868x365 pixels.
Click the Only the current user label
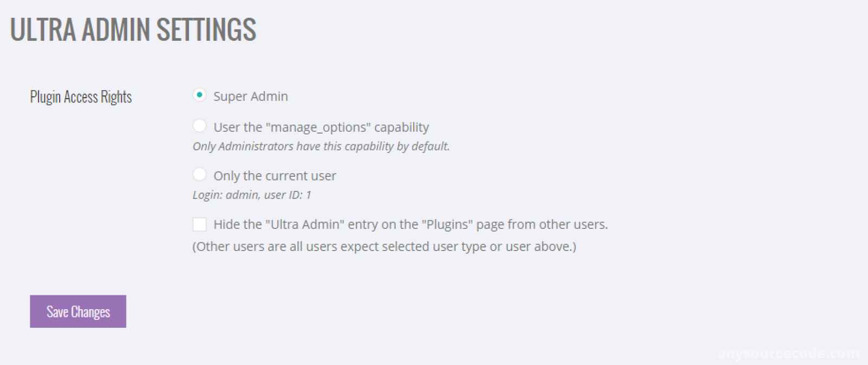tap(275, 176)
